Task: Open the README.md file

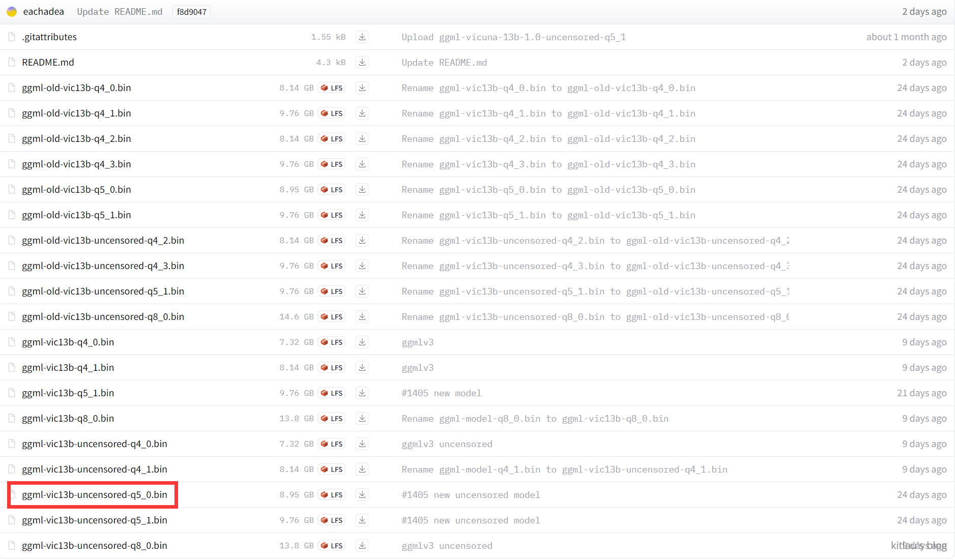Action: (48, 63)
